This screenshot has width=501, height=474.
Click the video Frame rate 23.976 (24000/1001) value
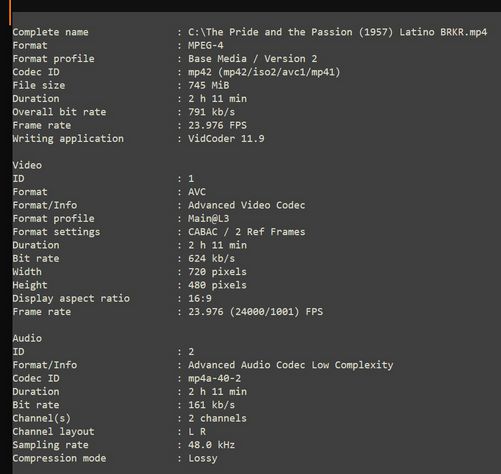(x=255, y=312)
